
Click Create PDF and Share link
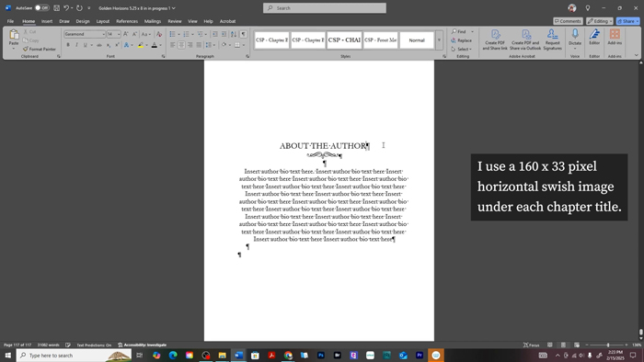pyautogui.click(x=495, y=40)
